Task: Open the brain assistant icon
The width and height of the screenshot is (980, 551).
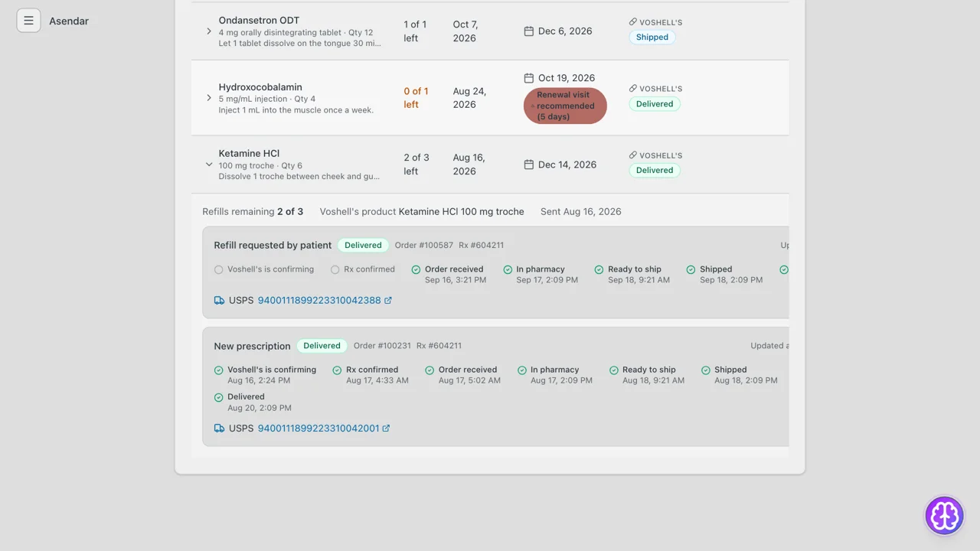Action: pyautogui.click(x=944, y=515)
